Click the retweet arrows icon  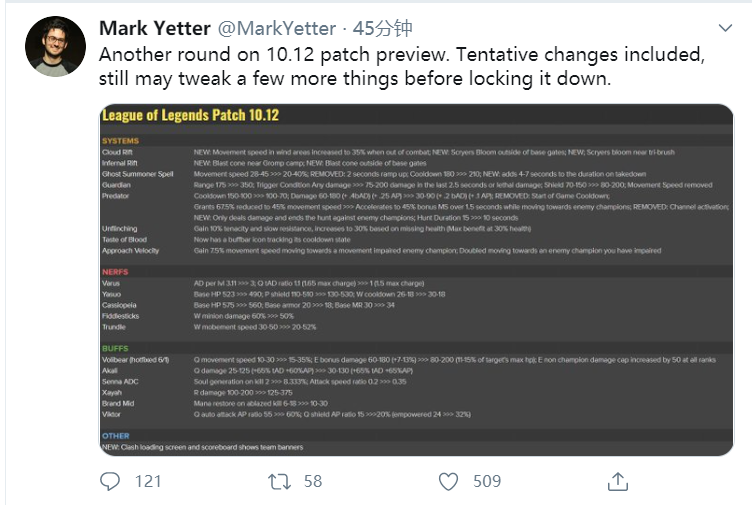click(280, 481)
